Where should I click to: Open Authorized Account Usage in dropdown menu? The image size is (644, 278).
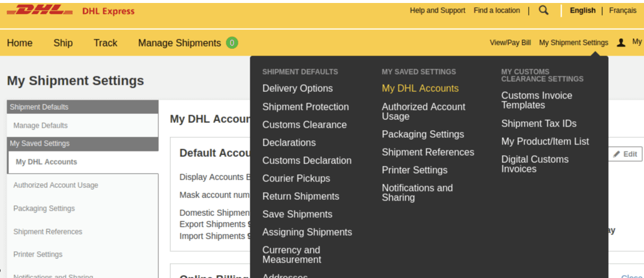(x=424, y=112)
